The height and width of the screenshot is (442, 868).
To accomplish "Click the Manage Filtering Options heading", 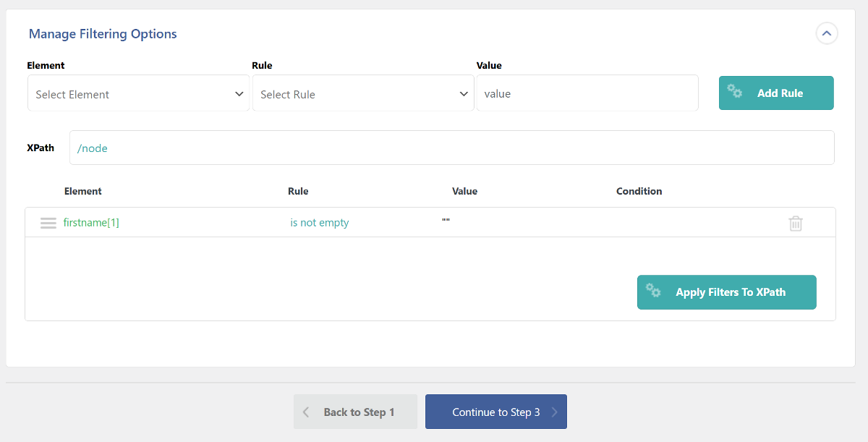I will coord(103,34).
